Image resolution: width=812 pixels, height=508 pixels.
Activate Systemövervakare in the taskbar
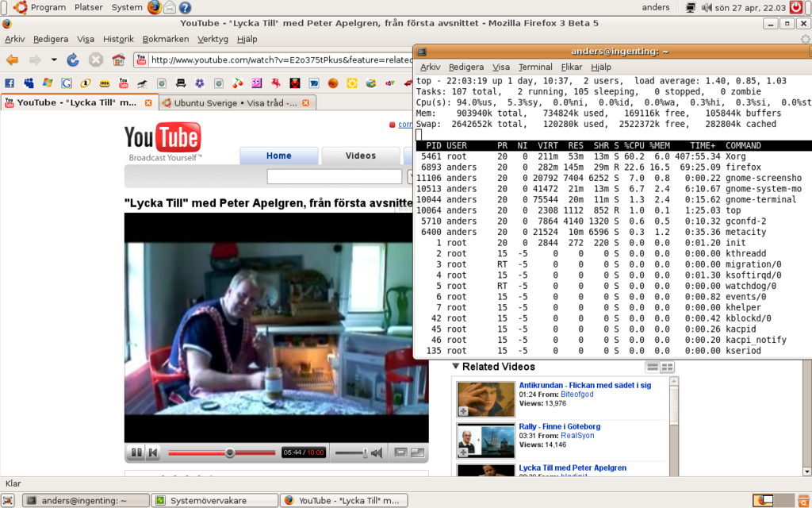point(215,501)
